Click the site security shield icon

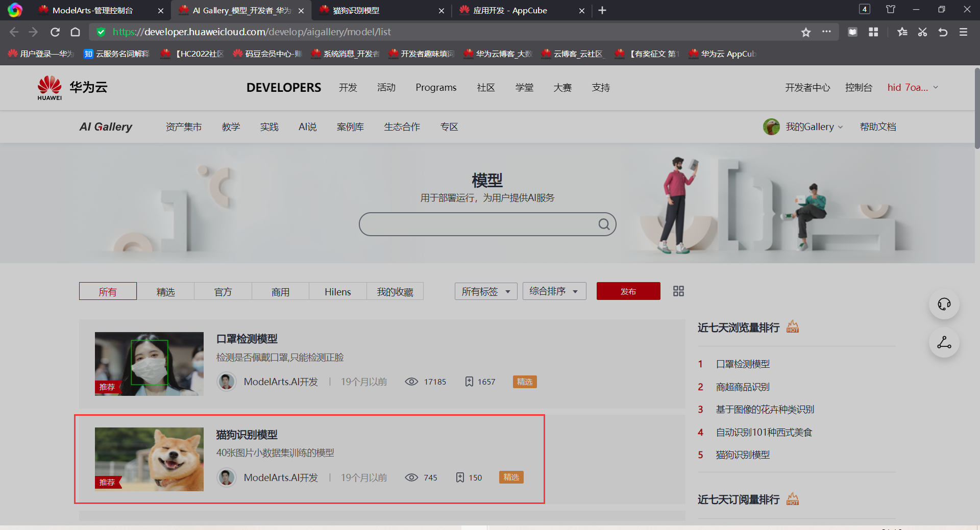(x=101, y=32)
